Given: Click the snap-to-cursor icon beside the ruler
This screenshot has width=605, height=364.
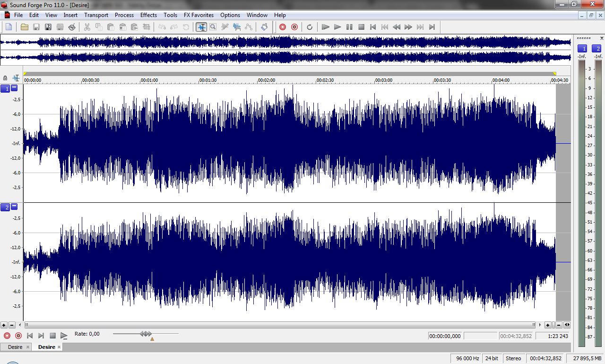Looking at the screenshot, I should [17, 78].
